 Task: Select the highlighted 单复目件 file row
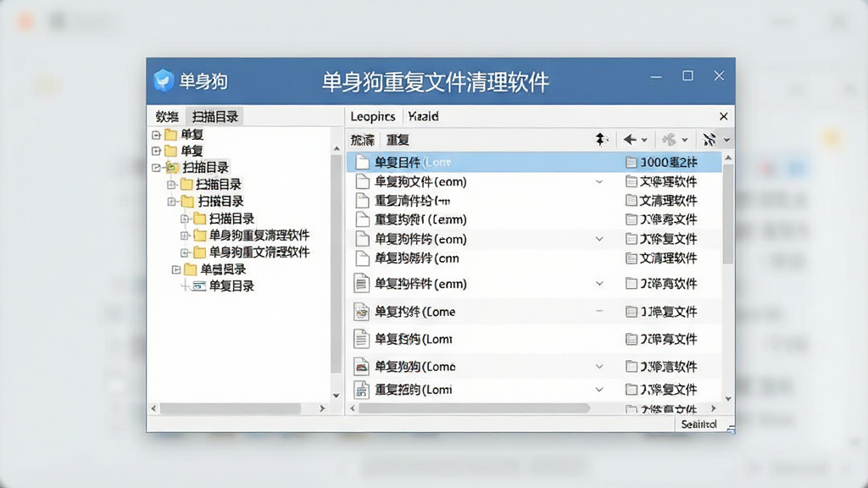tap(534, 162)
